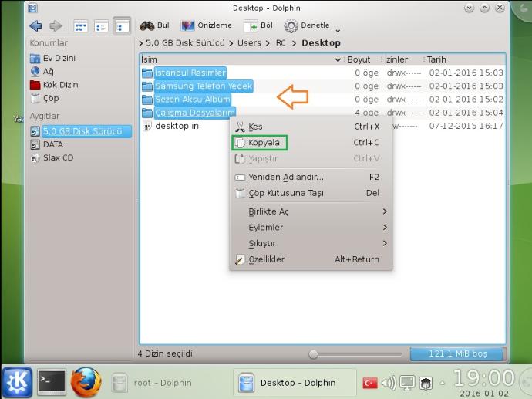The width and height of the screenshot is (532, 399).
Task: Click the grey forward arrow
Action: [56, 25]
